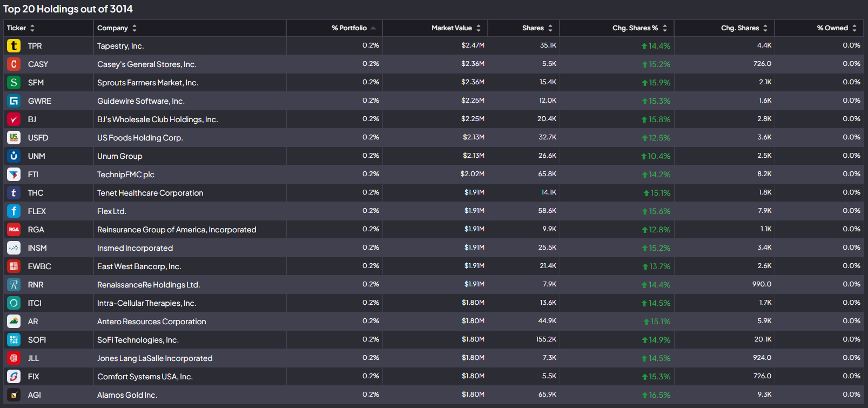
Task: Click the BJ's Wholesale logo icon
Action: pyautogui.click(x=14, y=119)
